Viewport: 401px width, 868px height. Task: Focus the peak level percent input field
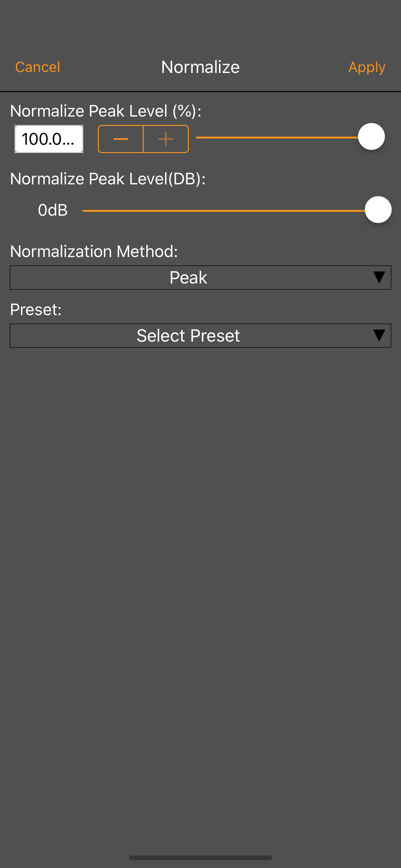click(48, 139)
